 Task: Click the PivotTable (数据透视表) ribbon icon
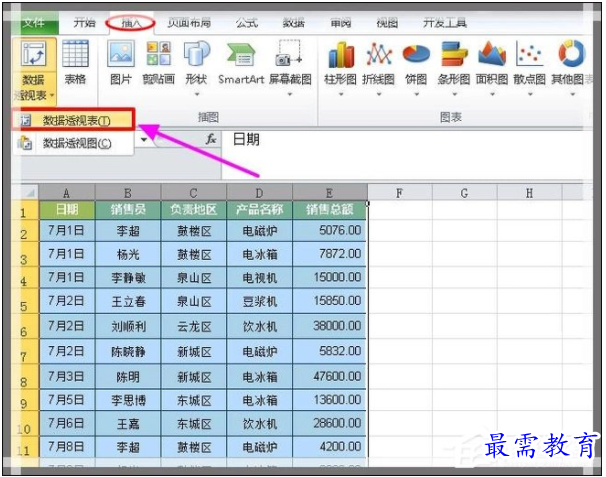[34, 55]
